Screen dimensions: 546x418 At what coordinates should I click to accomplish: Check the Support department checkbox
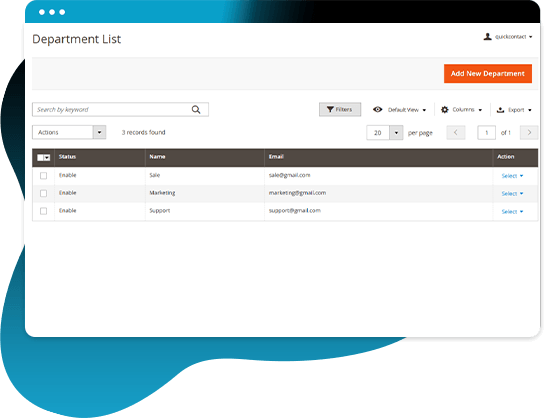[x=44, y=211]
